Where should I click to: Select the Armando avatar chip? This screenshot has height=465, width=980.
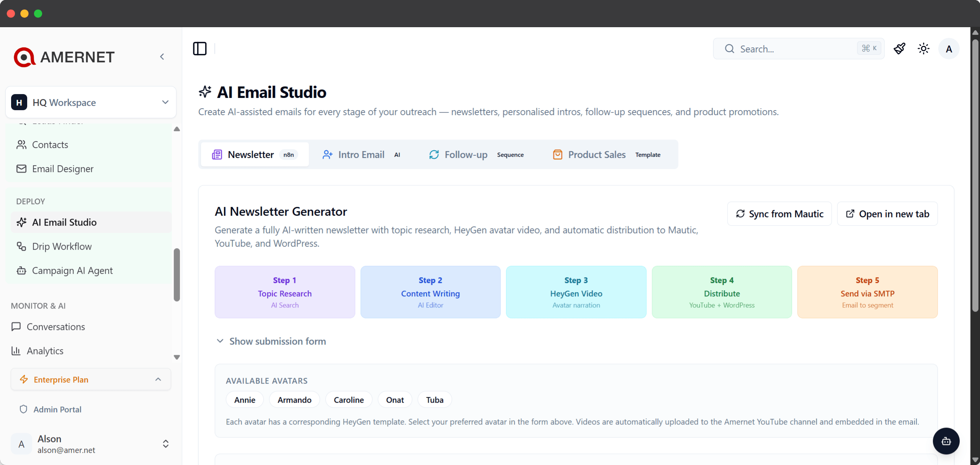[x=295, y=400]
